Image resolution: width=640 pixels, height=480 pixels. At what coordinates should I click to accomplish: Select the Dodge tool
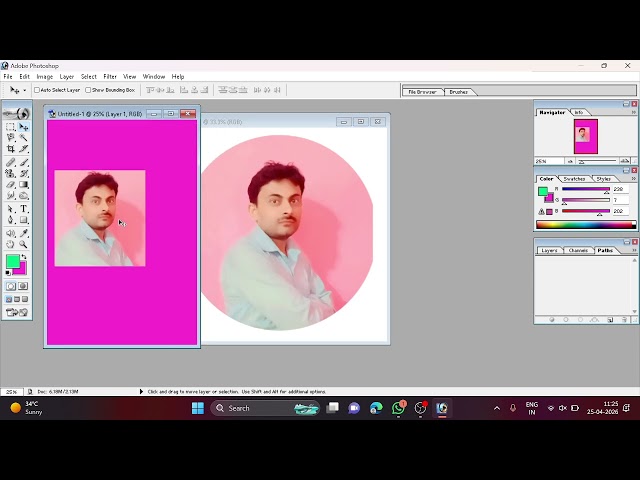pos(24,196)
